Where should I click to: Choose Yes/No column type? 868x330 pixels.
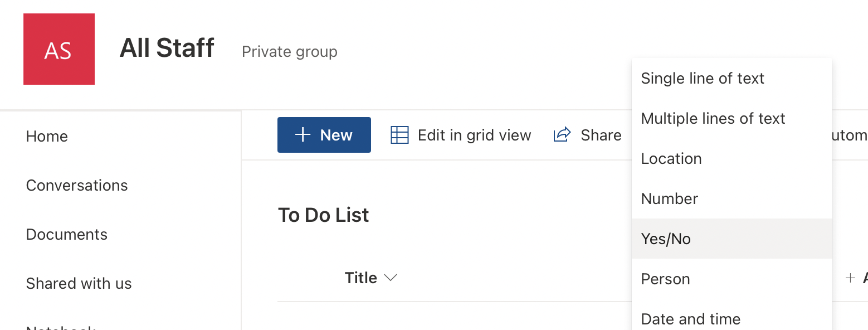point(666,239)
